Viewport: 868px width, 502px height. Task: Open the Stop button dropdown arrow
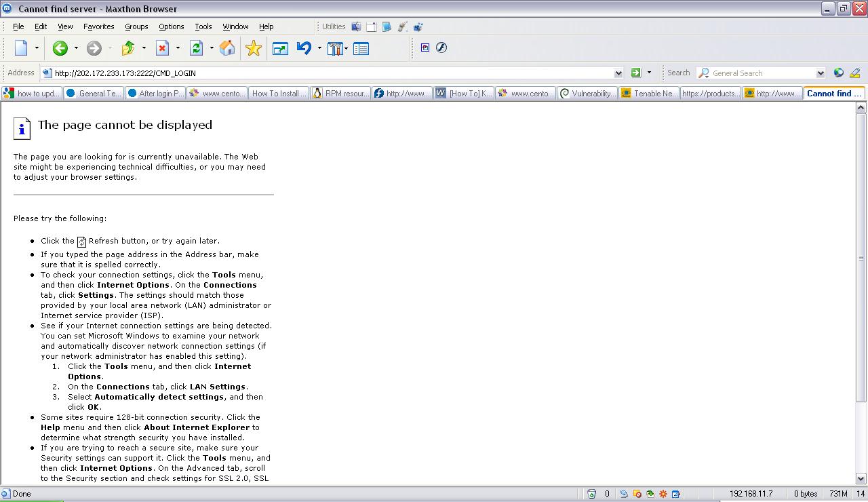pos(178,48)
